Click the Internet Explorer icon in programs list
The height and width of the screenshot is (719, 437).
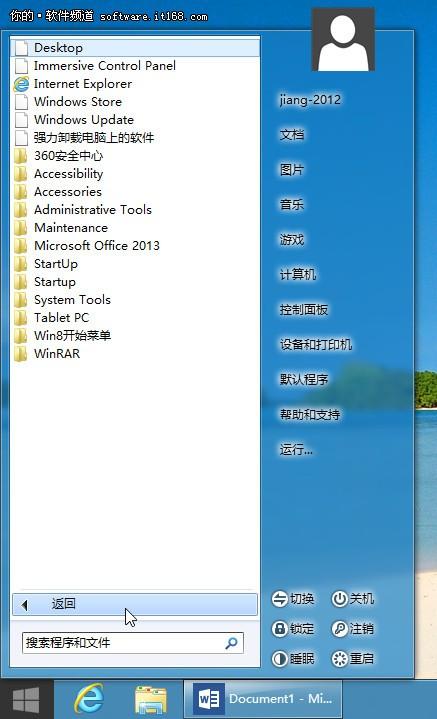coord(21,84)
